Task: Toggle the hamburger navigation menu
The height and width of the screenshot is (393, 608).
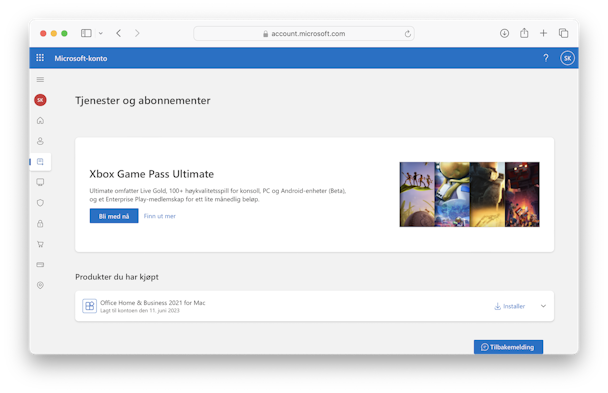Action: tap(40, 79)
